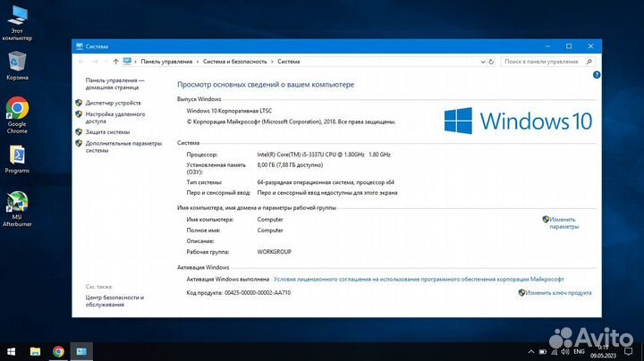Open the volume speaker icon in the tray
Screen dimensions: 644x361
[565, 351]
